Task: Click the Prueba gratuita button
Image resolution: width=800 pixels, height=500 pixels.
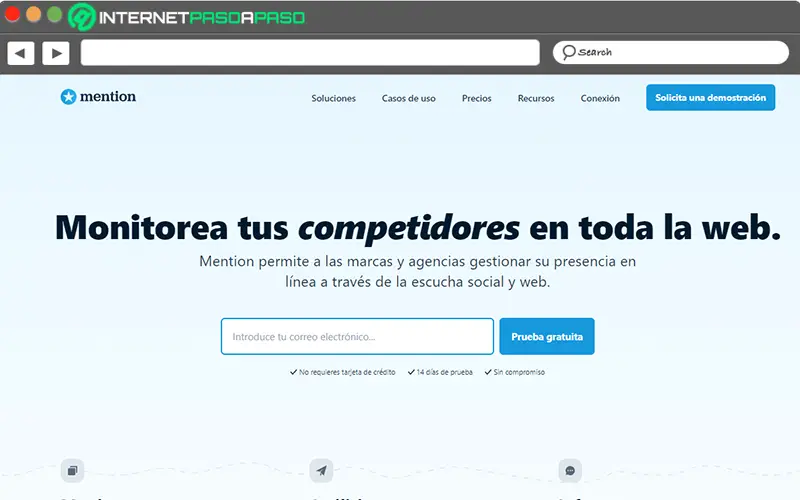Action: tap(547, 336)
